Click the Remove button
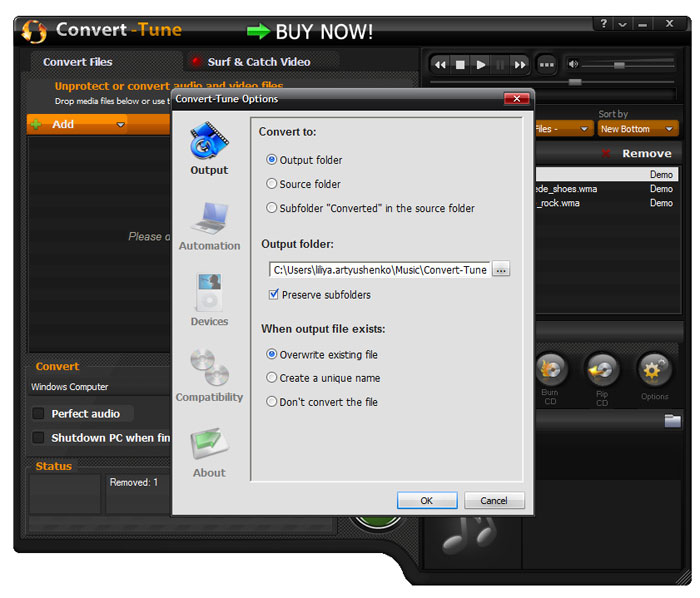 click(x=646, y=154)
